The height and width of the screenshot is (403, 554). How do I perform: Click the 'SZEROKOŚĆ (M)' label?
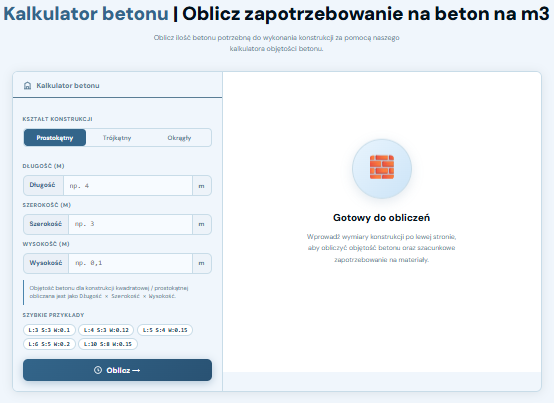(x=47, y=205)
